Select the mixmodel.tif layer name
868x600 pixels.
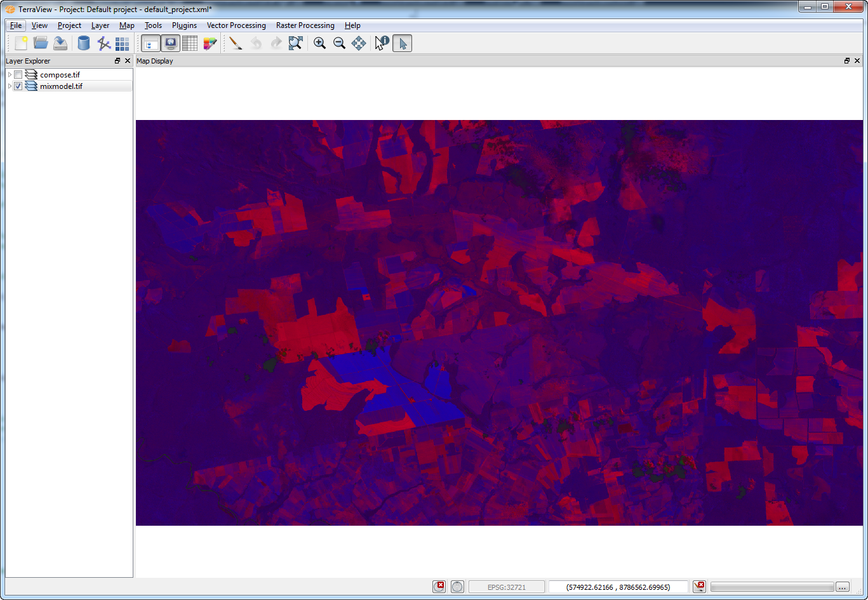tap(61, 86)
